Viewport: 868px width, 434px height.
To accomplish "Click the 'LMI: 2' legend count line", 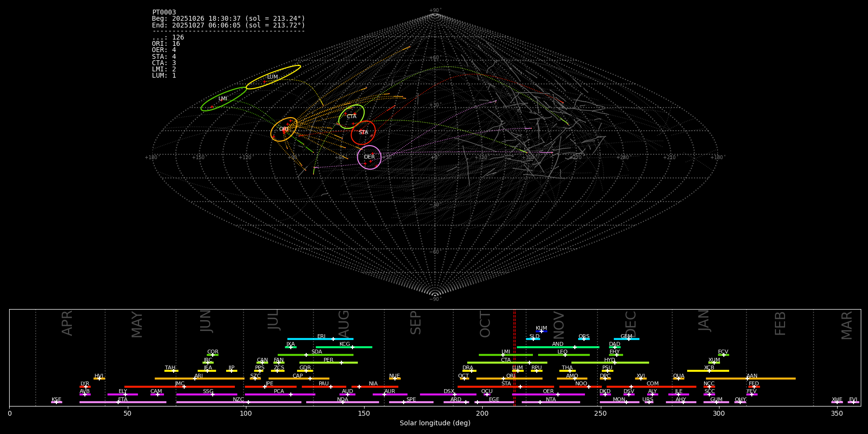I will coord(164,69).
